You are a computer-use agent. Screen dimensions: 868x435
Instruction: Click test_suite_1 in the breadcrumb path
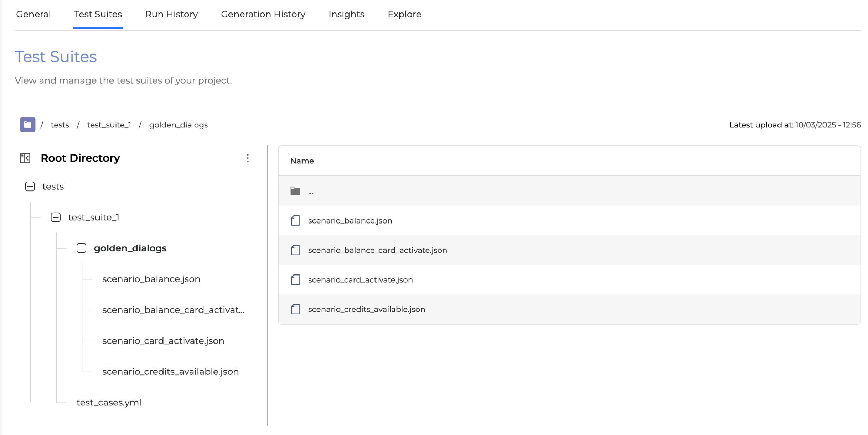tap(109, 125)
